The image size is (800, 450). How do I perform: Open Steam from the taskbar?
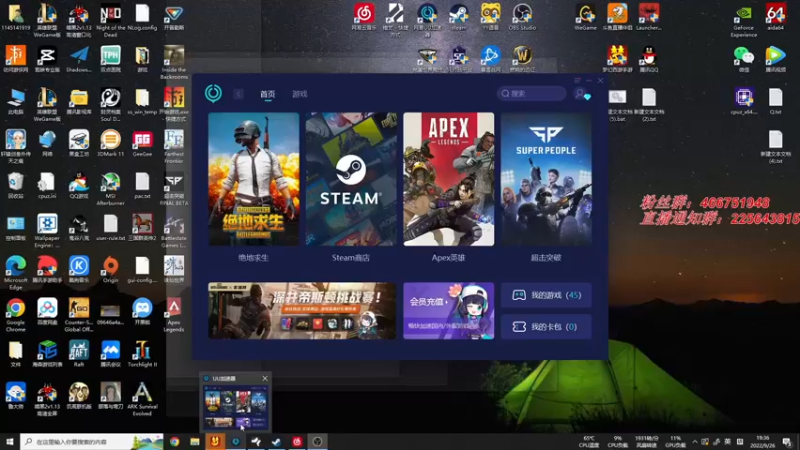pos(277,442)
